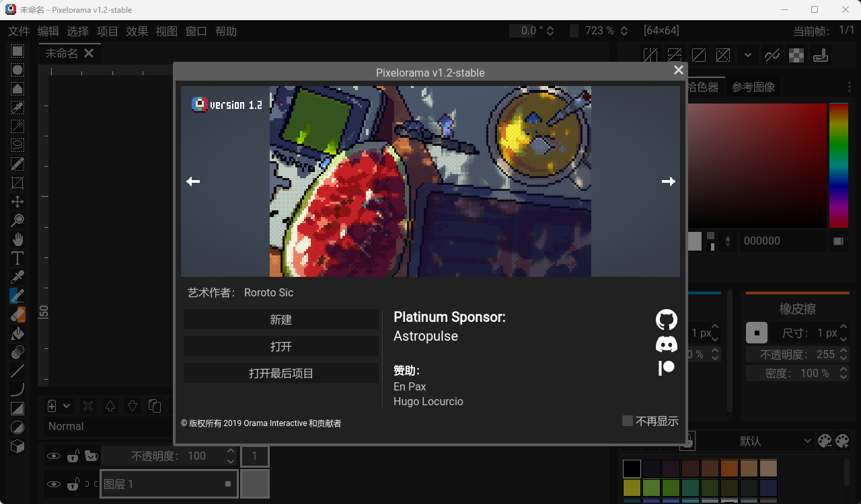Adjust the 723 % zoom stepper
Viewport: 861px width, 504px height.
click(x=624, y=31)
